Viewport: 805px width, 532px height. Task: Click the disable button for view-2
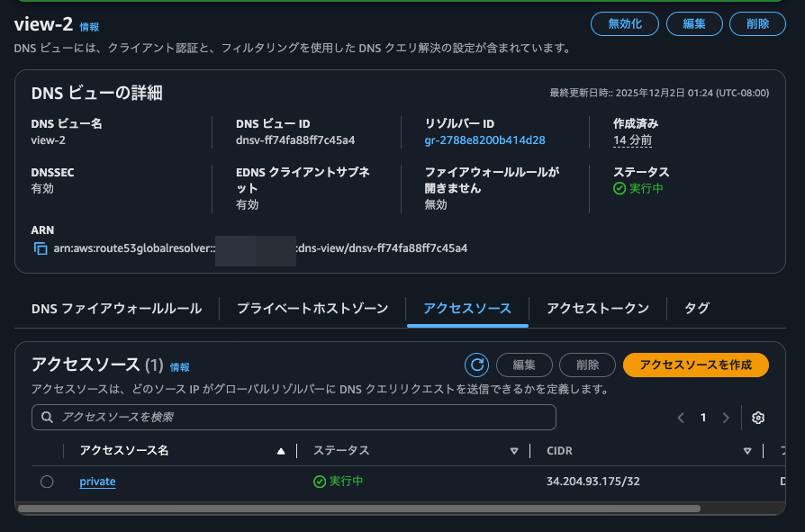[x=626, y=24]
